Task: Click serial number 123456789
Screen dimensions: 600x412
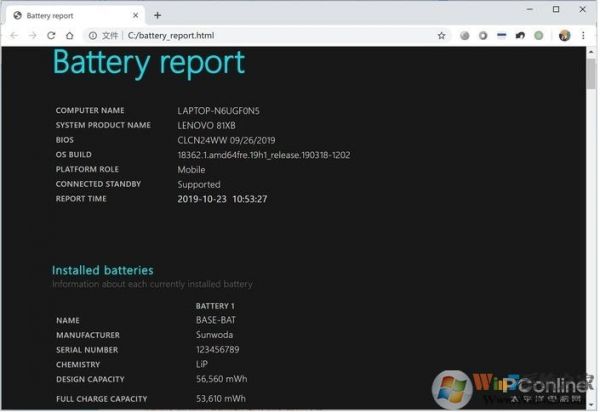Action: [217, 350]
